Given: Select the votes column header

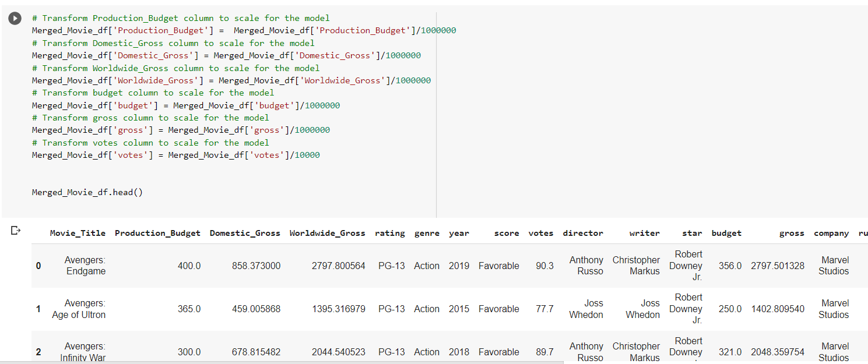Looking at the screenshot, I should (x=541, y=233).
